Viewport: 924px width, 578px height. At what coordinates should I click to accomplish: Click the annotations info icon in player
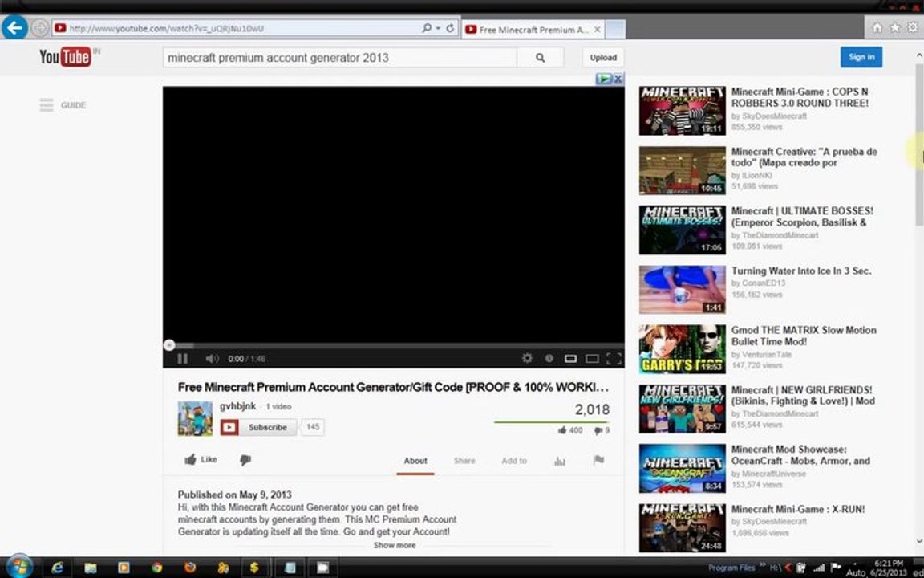coord(549,358)
